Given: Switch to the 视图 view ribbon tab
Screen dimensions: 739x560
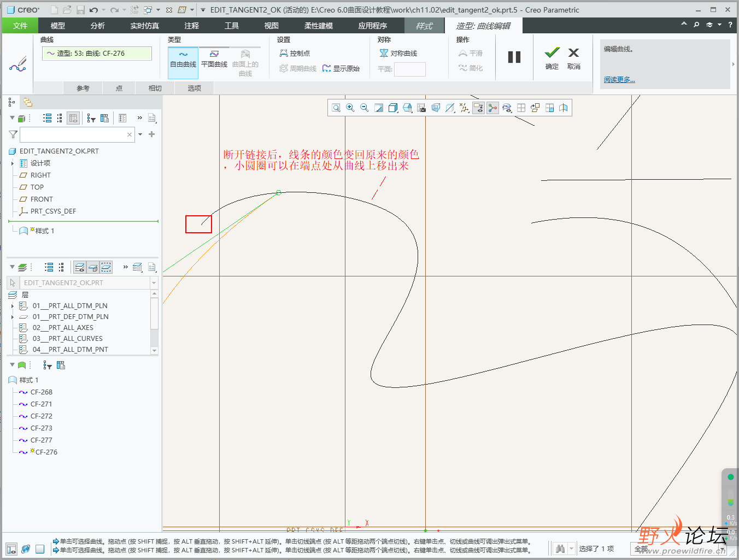Looking at the screenshot, I should pos(272,26).
